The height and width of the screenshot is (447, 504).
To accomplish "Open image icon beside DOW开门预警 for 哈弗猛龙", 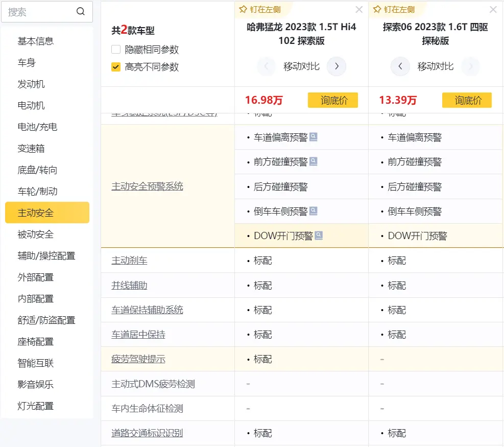I will [x=319, y=236].
